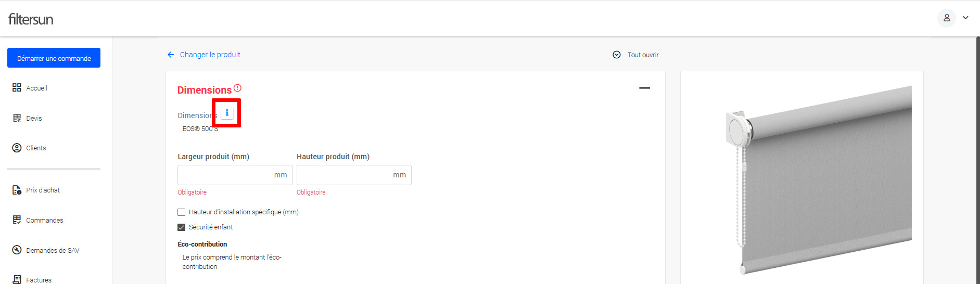980x284 pixels.
Task: Click the Clients person icon
Action: tap(17, 148)
